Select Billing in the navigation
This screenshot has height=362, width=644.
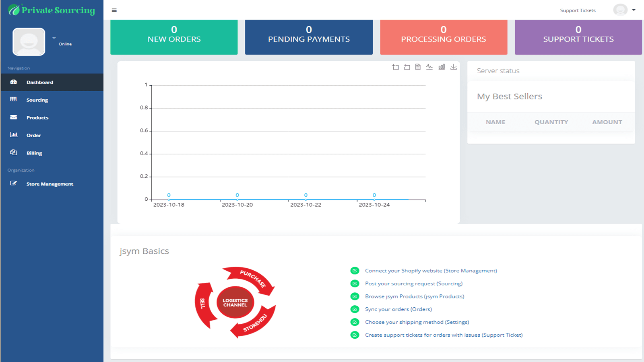[34, 153]
